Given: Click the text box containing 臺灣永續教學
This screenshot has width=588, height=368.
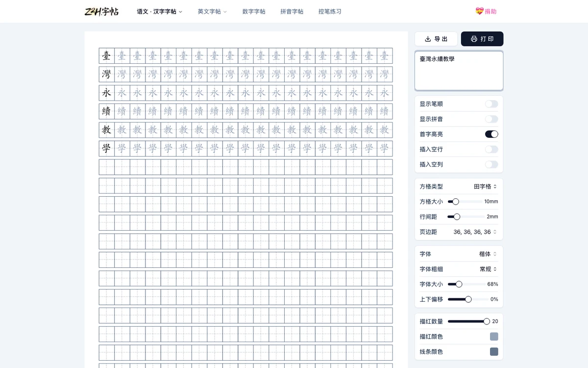Looking at the screenshot, I should [459, 71].
